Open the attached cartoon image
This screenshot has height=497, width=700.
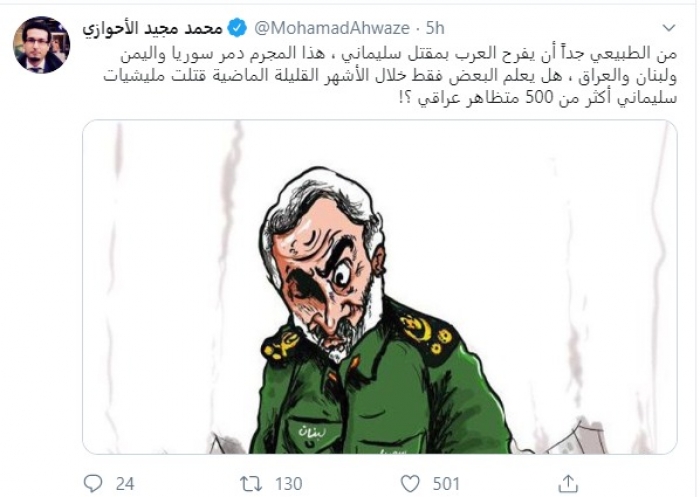(379, 287)
